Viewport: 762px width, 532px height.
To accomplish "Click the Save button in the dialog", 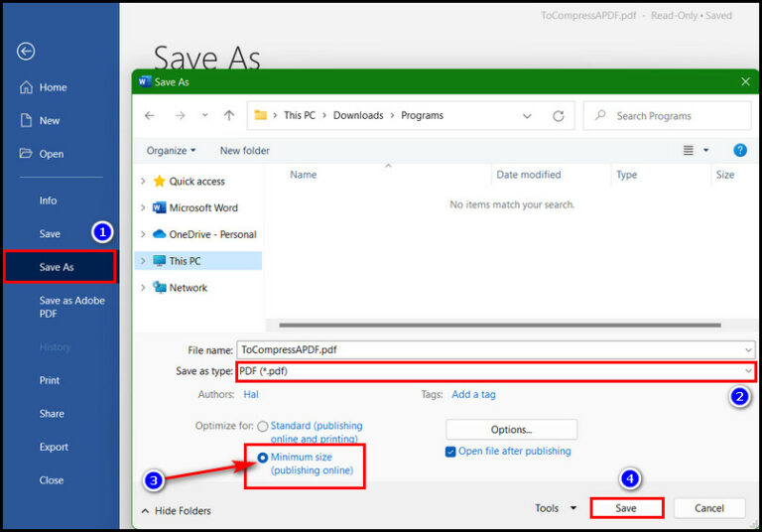I will click(626, 508).
